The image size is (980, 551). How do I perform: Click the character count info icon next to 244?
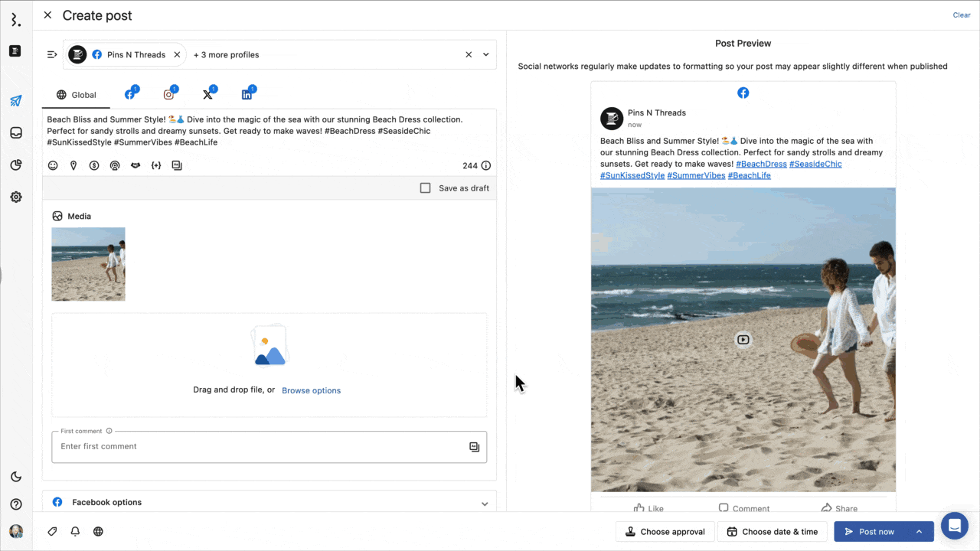click(x=485, y=165)
